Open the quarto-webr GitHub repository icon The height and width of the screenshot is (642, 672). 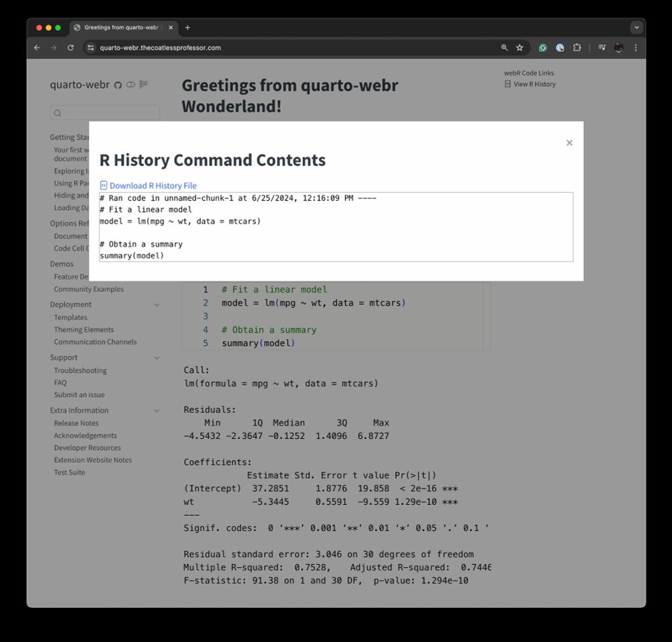point(118,85)
